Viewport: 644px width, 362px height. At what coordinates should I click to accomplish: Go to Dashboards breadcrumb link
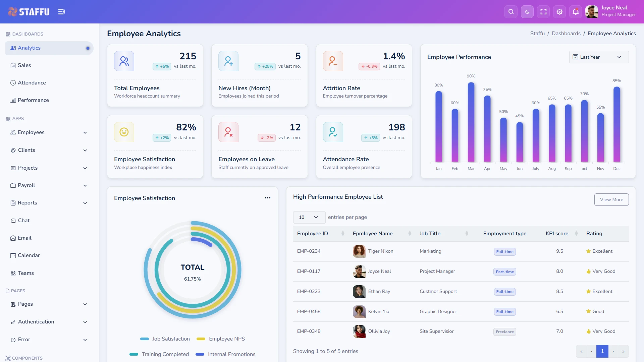(566, 34)
